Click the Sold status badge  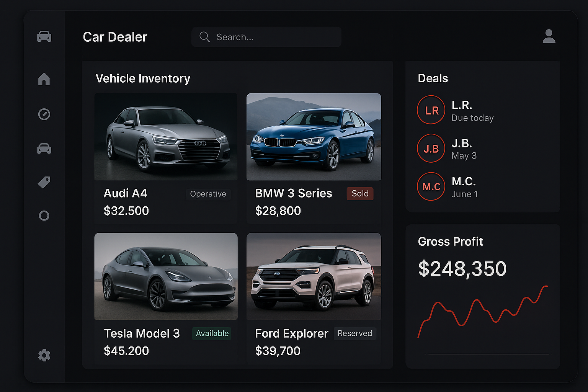coord(360,194)
